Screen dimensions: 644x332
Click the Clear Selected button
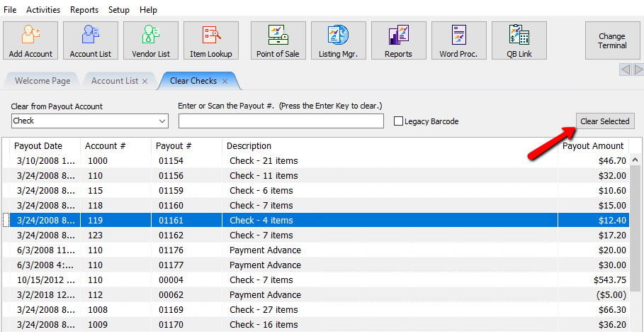pyautogui.click(x=605, y=121)
